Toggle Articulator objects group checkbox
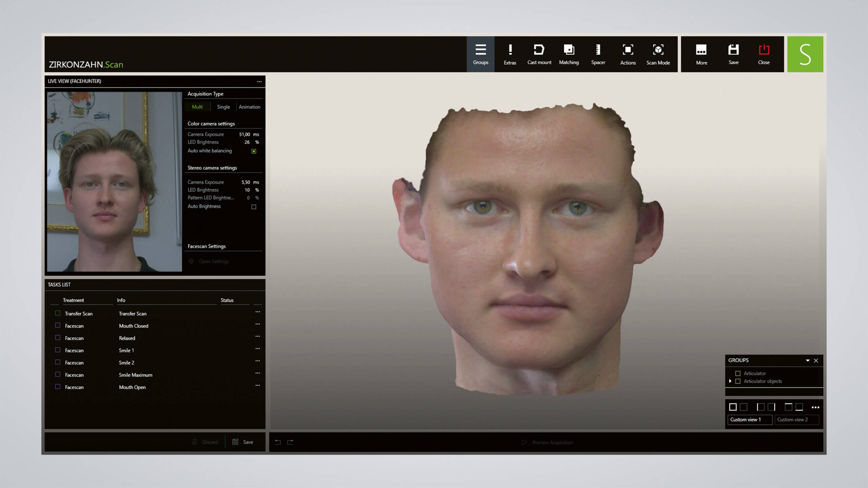The image size is (868, 488). tap(737, 381)
